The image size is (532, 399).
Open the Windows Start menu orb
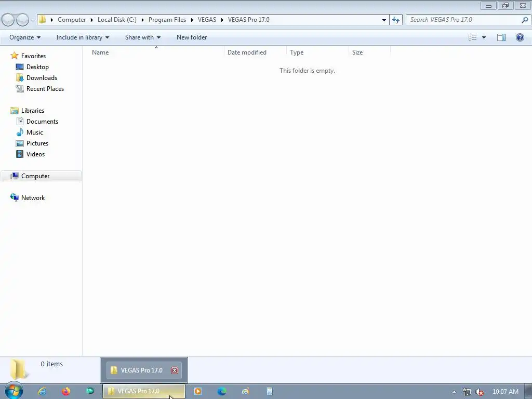tap(14, 391)
